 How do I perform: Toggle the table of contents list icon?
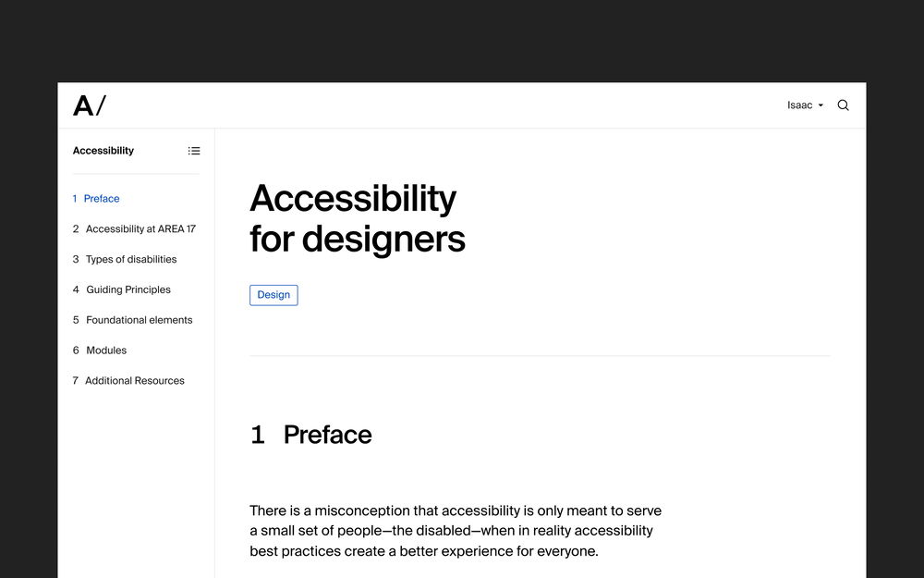194,151
